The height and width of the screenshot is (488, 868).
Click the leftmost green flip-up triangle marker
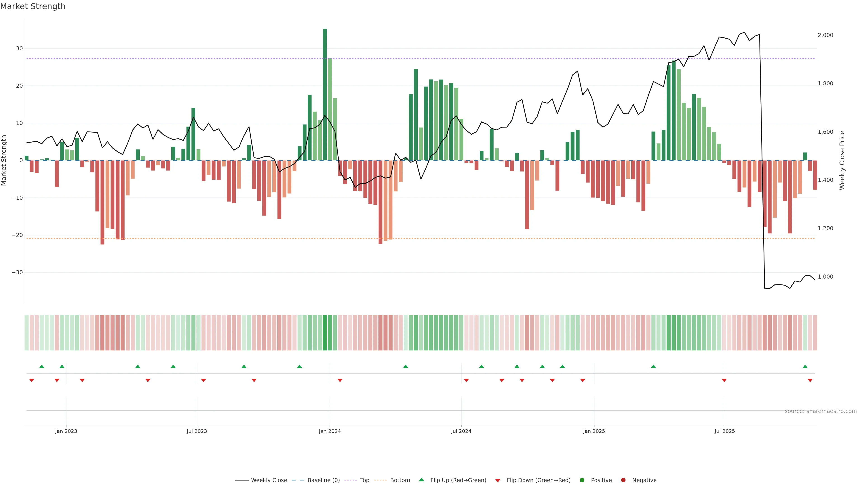tap(42, 366)
